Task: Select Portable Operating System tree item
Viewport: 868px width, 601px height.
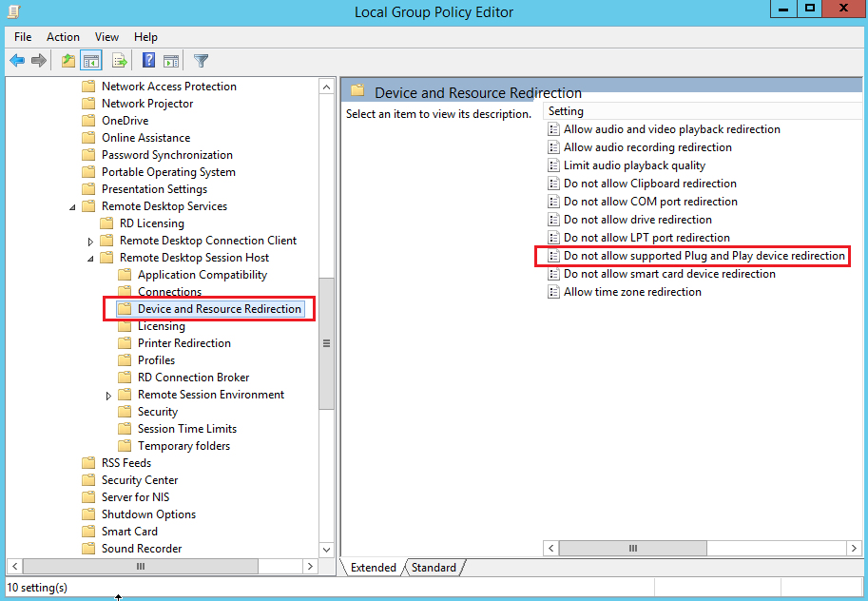Action: (168, 172)
